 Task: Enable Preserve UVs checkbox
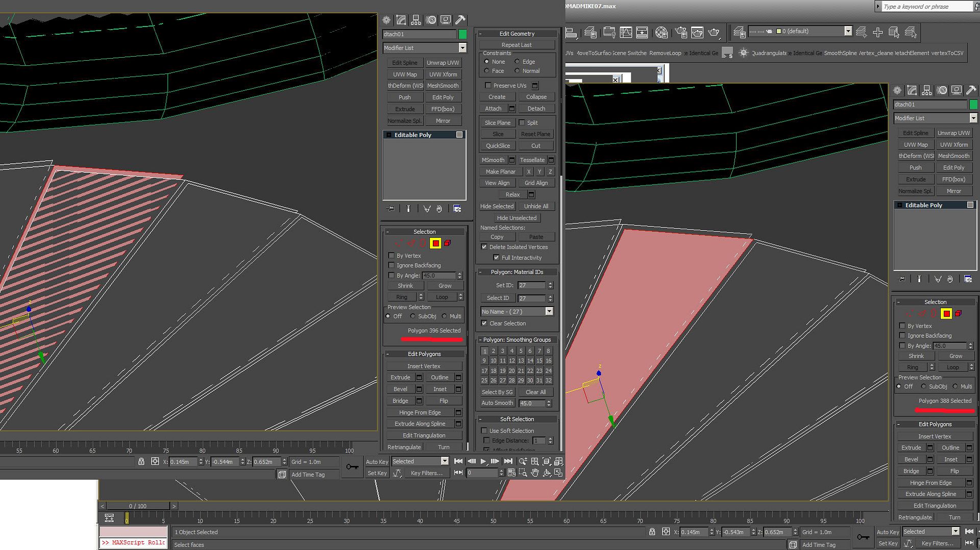488,85
